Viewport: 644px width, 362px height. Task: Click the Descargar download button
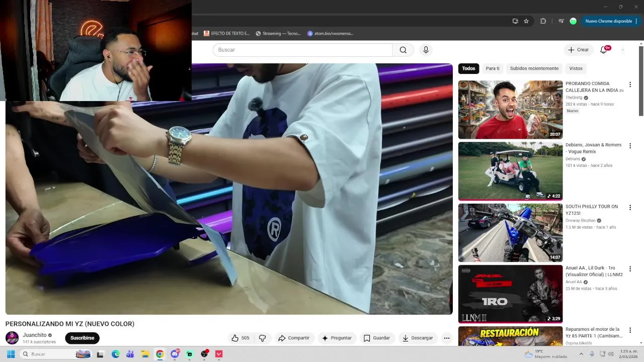pos(418,338)
